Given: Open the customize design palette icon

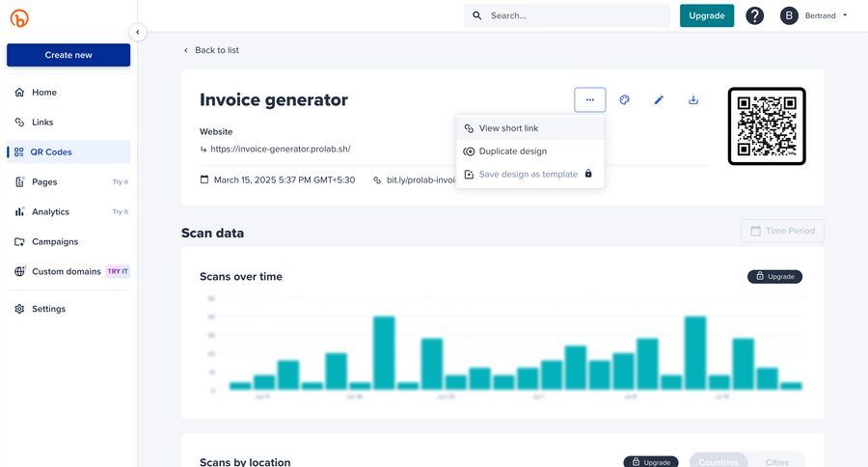Looking at the screenshot, I should 624,99.
